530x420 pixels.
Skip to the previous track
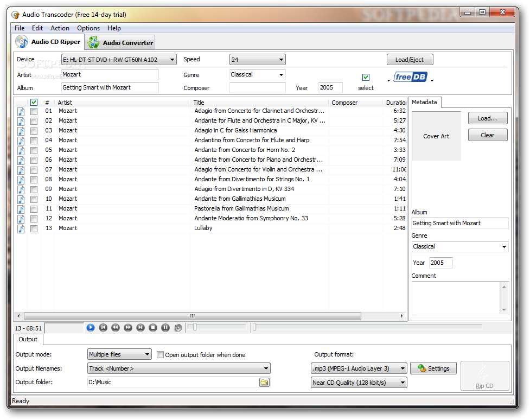point(103,327)
